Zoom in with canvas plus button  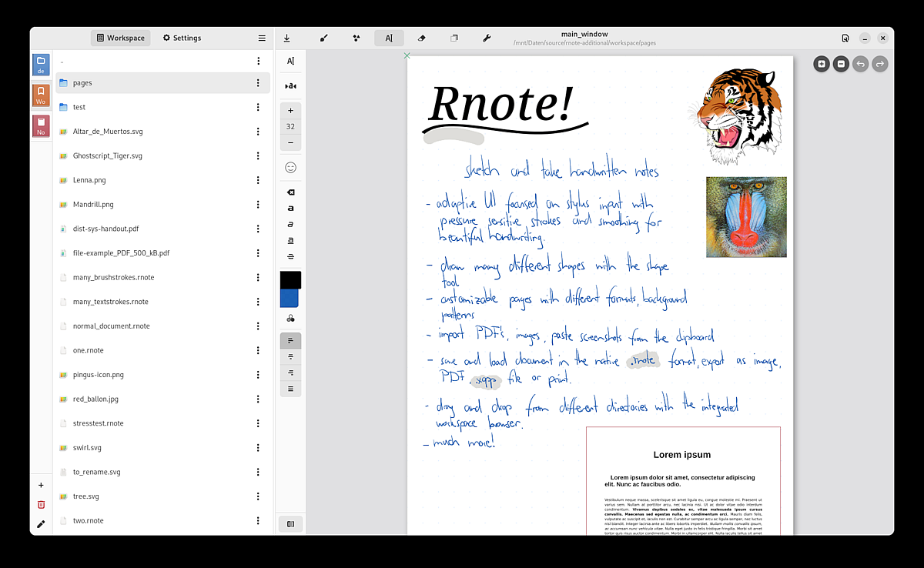coord(822,64)
